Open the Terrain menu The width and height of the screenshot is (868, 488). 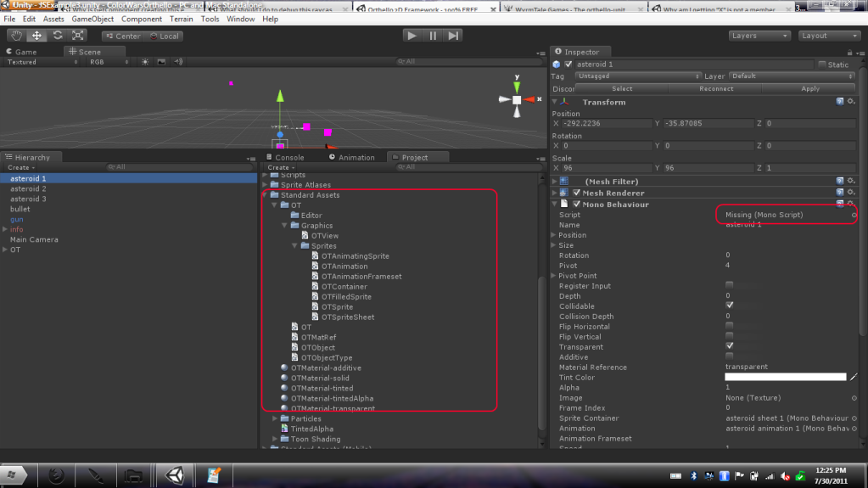coord(181,19)
